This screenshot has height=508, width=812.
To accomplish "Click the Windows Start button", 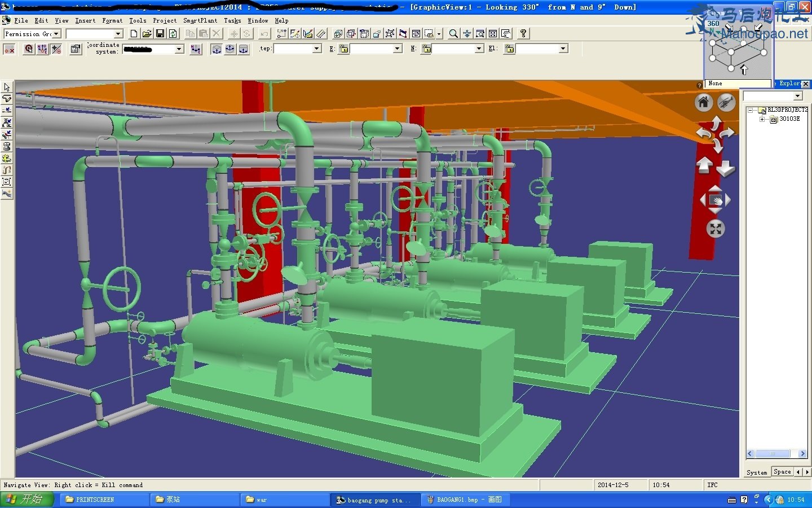I will click(x=27, y=500).
